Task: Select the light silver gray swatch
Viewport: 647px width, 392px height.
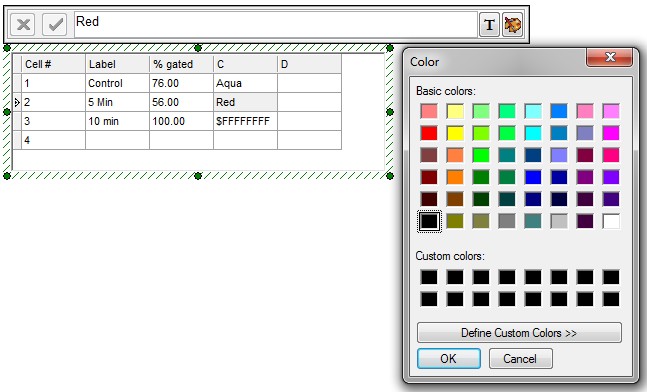Action: pyautogui.click(x=559, y=221)
